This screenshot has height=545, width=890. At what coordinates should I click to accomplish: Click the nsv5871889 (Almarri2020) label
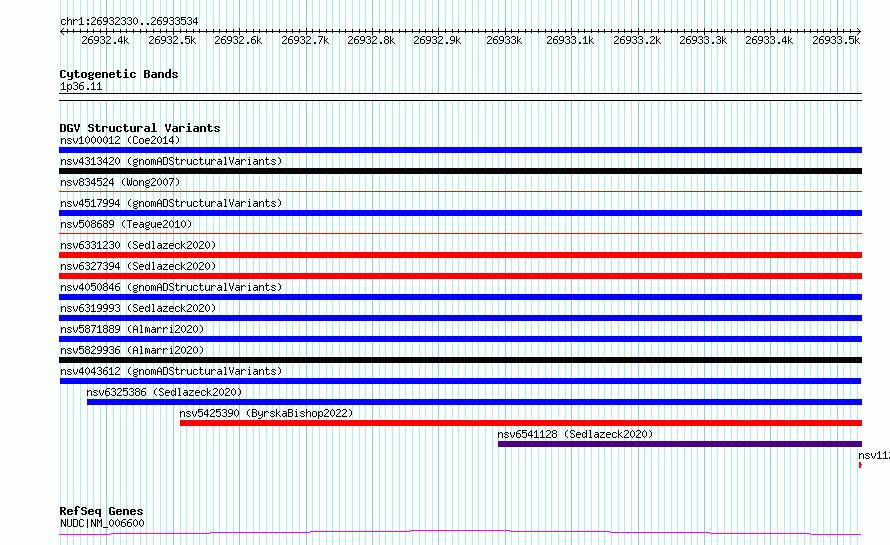(x=132, y=329)
